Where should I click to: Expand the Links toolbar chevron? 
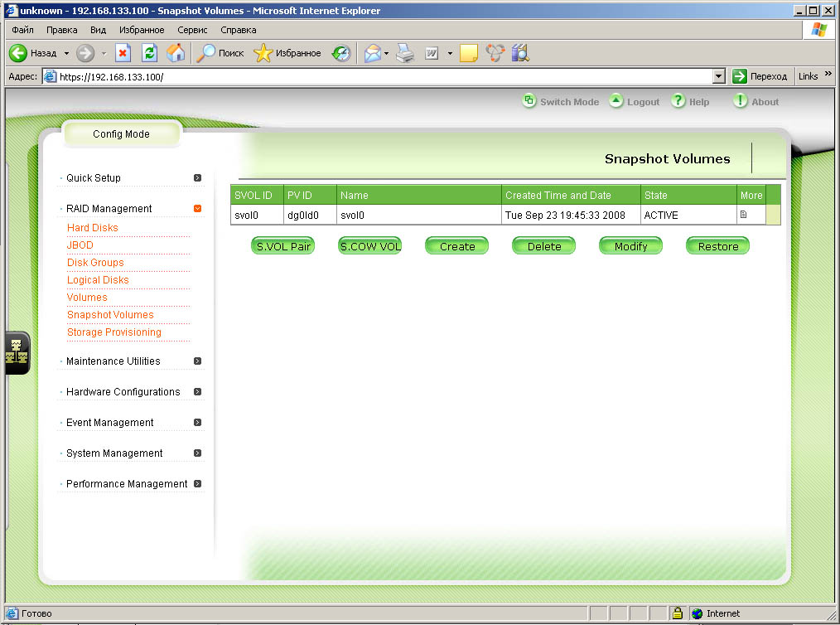828,74
